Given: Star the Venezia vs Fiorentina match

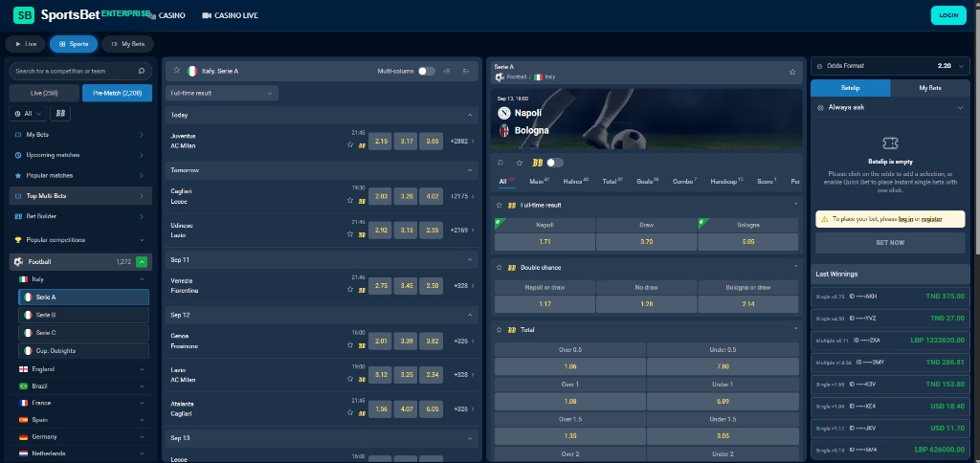Looking at the screenshot, I should [350, 289].
